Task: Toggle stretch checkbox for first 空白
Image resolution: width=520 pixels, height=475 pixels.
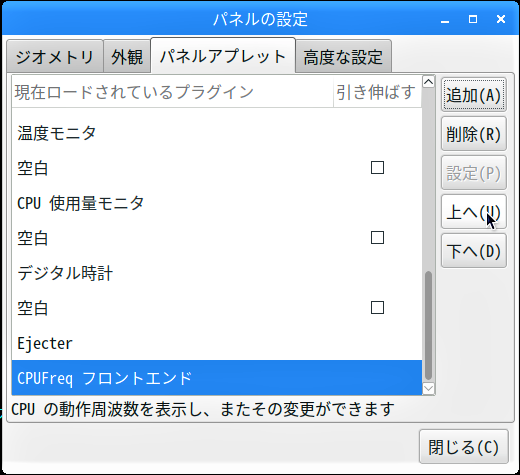Action: pyautogui.click(x=377, y=168)
